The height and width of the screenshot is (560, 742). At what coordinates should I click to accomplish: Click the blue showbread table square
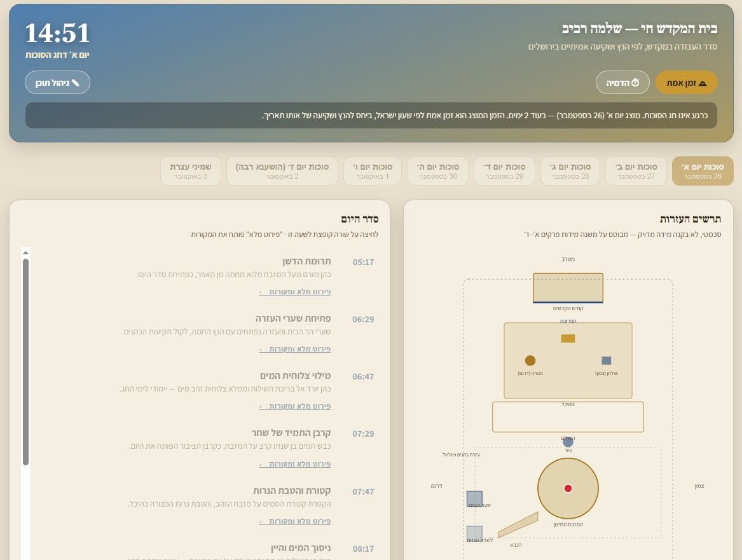(x=606, y=360)
